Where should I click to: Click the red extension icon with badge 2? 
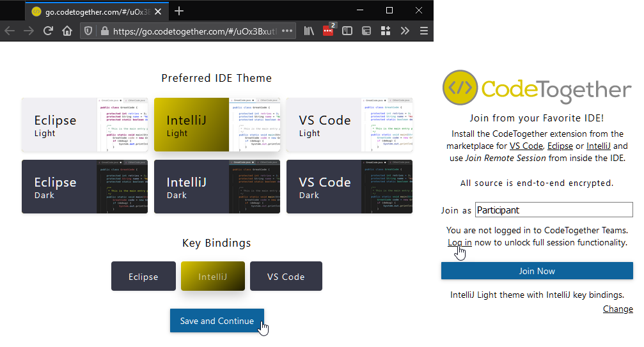328,31
